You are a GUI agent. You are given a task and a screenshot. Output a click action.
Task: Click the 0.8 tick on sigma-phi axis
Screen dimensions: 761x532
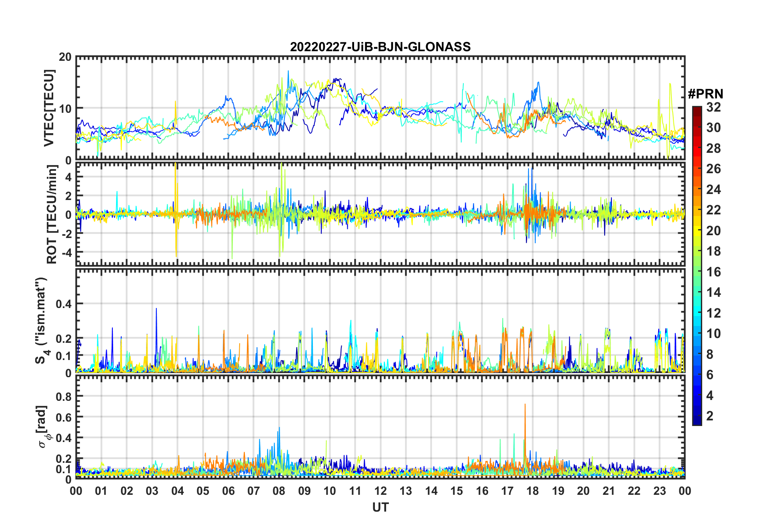coord(64,396)
